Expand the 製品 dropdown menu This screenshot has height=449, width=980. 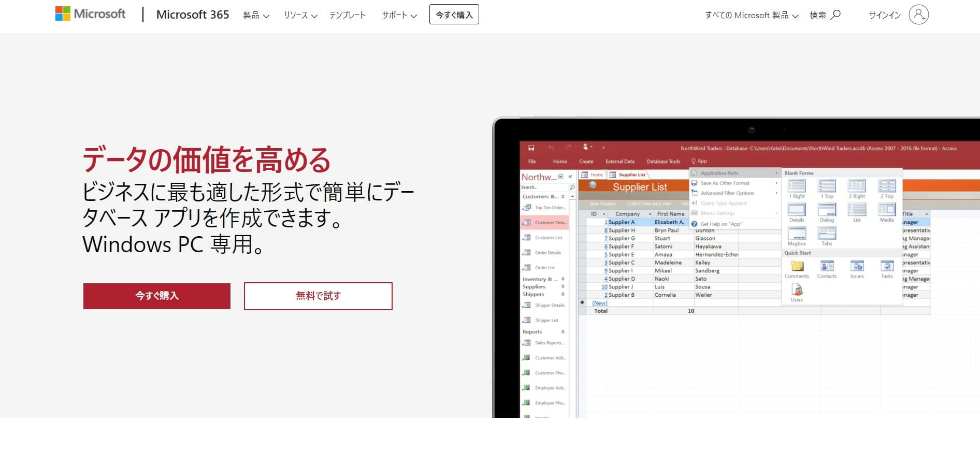tap(256, 15)
